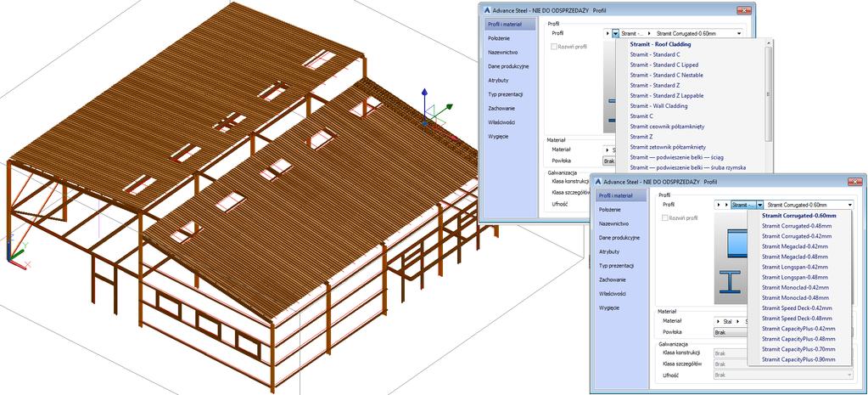Click Advance Steel logo in front dialog title bar
Screen dimensions: 868x395
[x=598, y=182]
